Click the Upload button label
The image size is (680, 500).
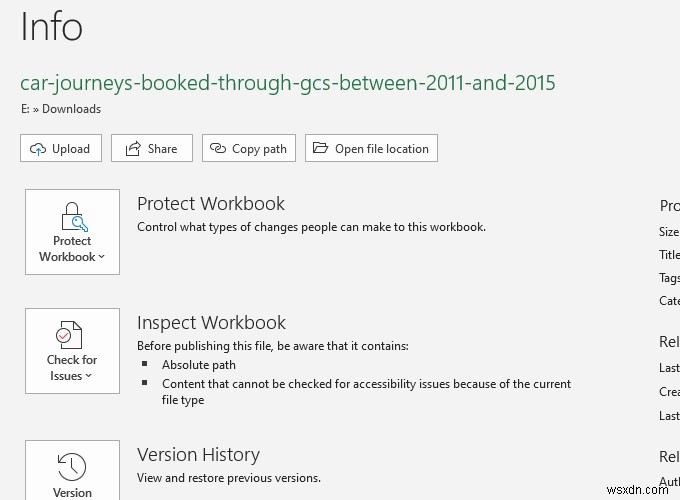(x=71, y=149)
